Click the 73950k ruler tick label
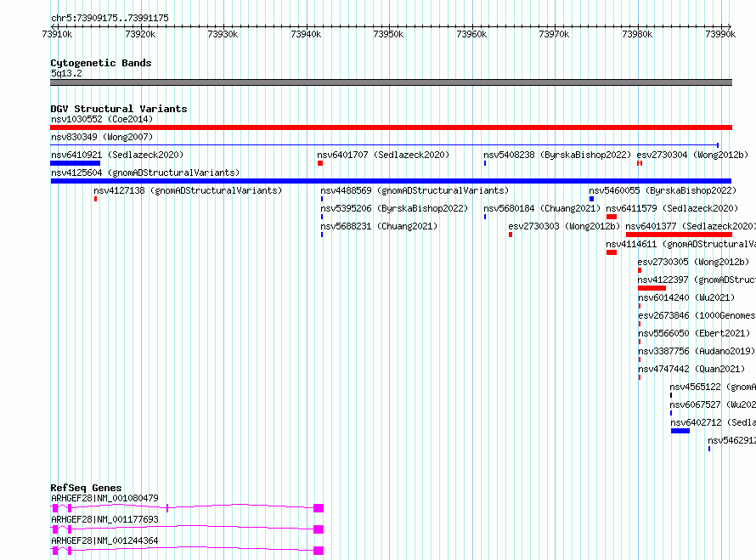Viewport: 756px width, 560px height. pyautogui.click(x=388, y=34)
